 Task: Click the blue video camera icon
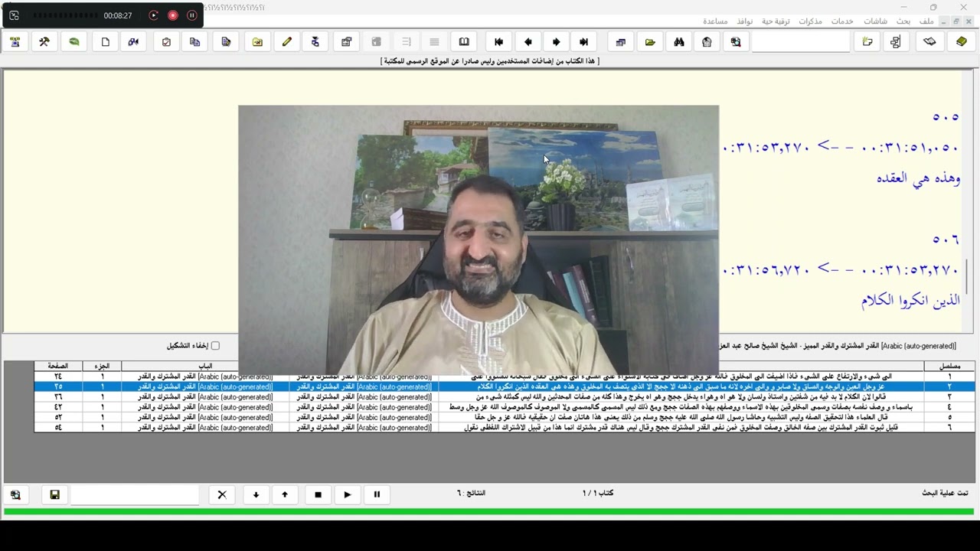coord(133,42)
